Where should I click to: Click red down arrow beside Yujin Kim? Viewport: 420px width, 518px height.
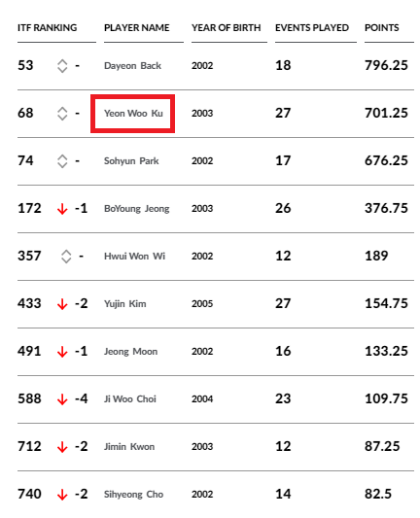(x=62, y=304)
